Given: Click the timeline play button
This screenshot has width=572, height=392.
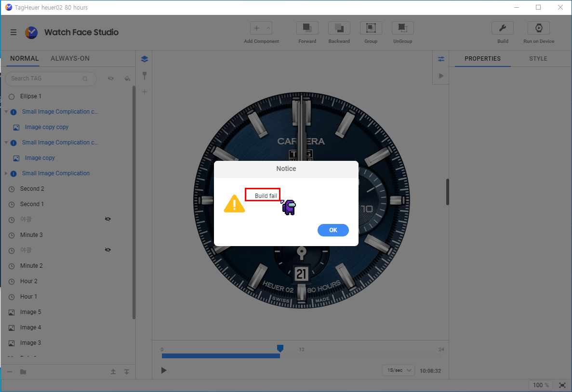Looking at the screenshot, I should tap(164, 370).
